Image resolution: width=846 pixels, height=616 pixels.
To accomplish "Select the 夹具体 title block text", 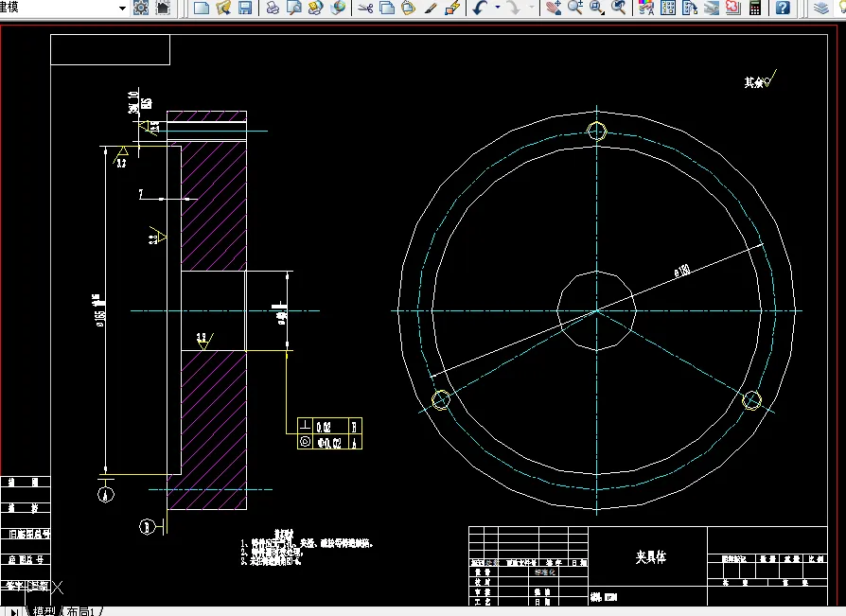I will 651,557.
